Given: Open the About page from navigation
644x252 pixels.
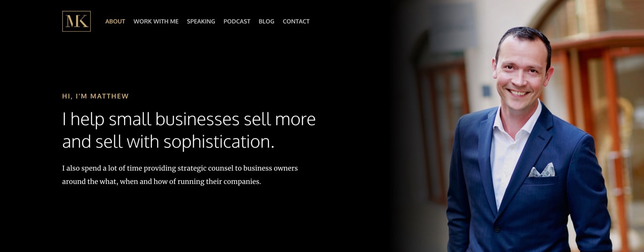Looking at the screenshot, I should tap(115, 21).
